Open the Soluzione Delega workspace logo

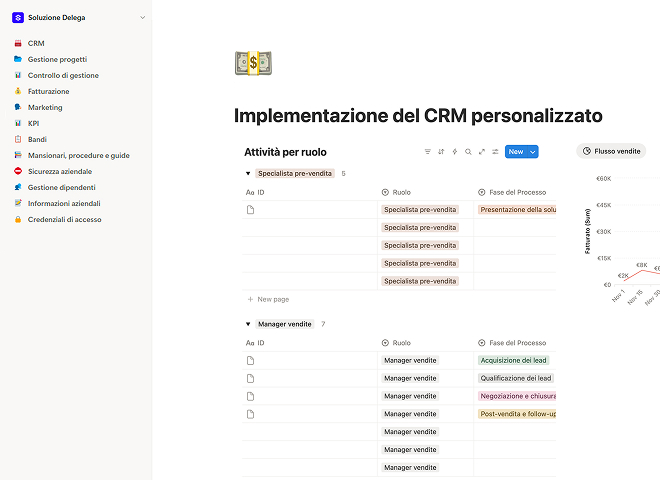click(18, 18)
